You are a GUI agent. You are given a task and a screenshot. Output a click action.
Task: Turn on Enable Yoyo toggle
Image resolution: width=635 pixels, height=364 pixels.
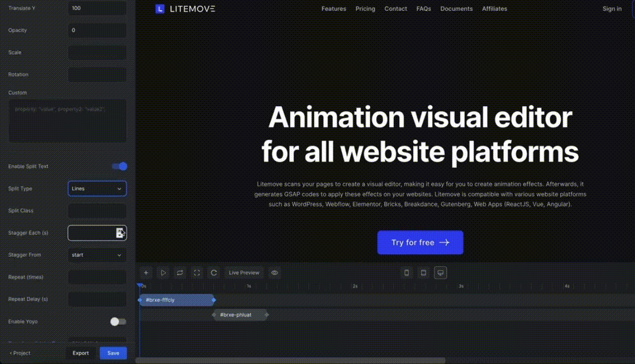click(x=118, y=322)
